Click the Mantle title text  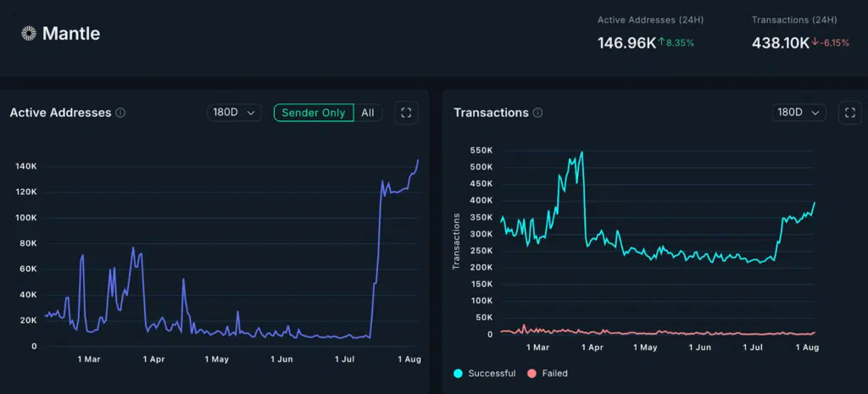click(x=71, y=34)
